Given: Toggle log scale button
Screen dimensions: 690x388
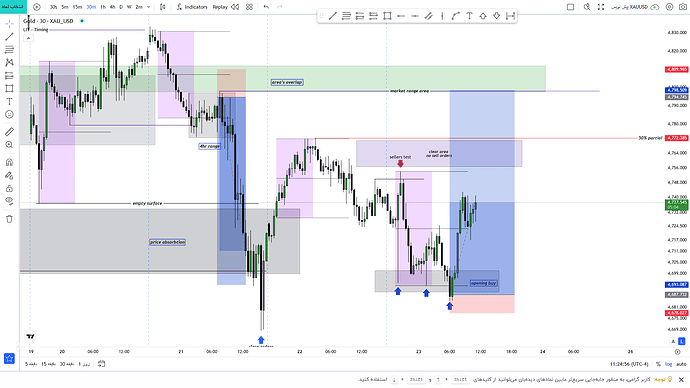Looking at the screenshot, I should pyautogui.click(x=668, y=364).
